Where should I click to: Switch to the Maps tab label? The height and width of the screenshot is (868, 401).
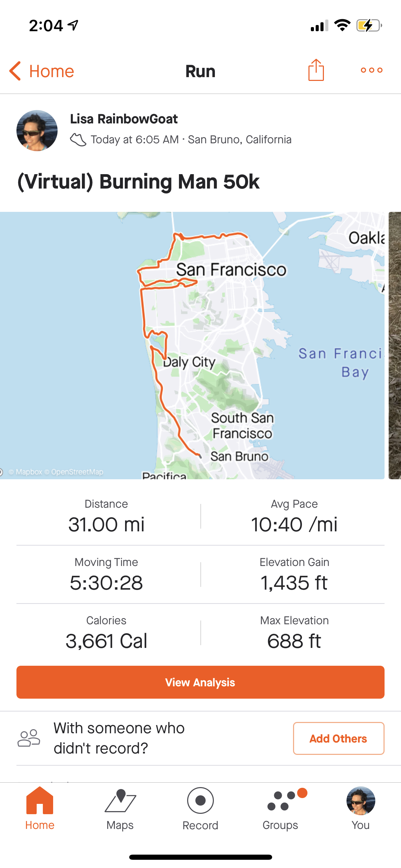120,825
